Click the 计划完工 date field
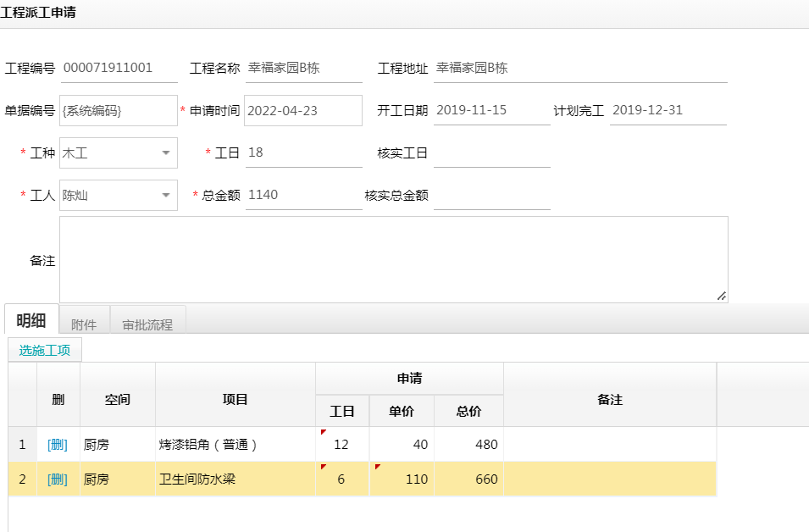This screenshot has width=809, height=532. coord(669,110)
